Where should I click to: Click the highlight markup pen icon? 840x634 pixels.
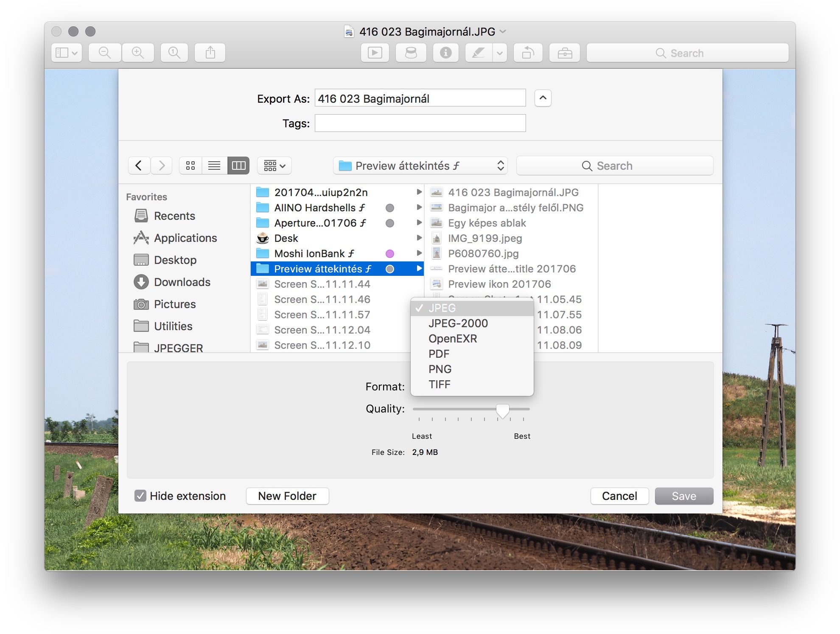(479, 53)
